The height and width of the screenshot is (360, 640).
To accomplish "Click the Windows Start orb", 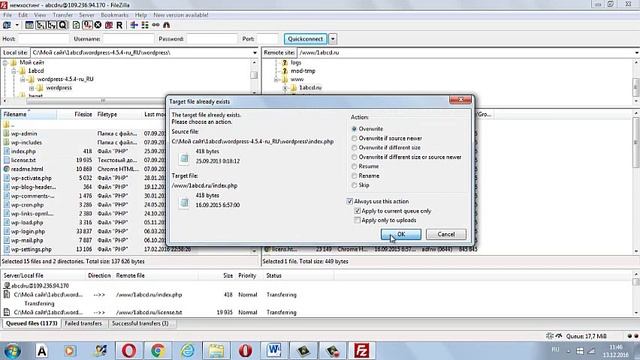I will (12, 351).
